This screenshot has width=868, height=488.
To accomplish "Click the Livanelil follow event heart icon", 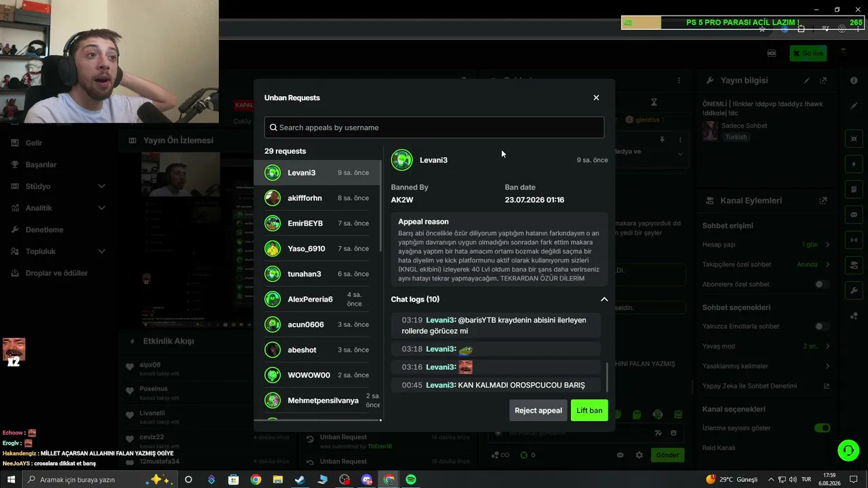I will pos(130,415).
